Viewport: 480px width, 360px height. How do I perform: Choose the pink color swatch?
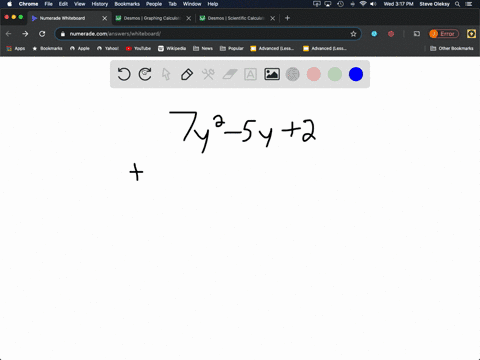click(x=314, y=74)
